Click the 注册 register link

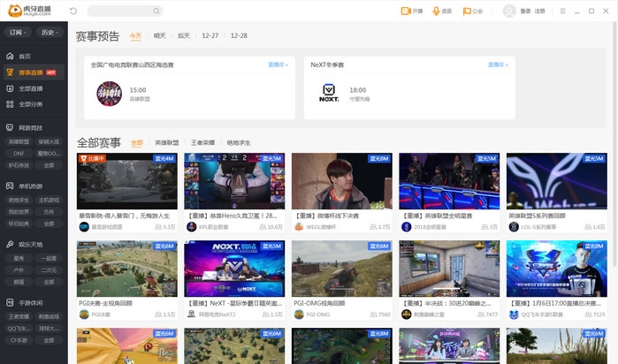540,11
